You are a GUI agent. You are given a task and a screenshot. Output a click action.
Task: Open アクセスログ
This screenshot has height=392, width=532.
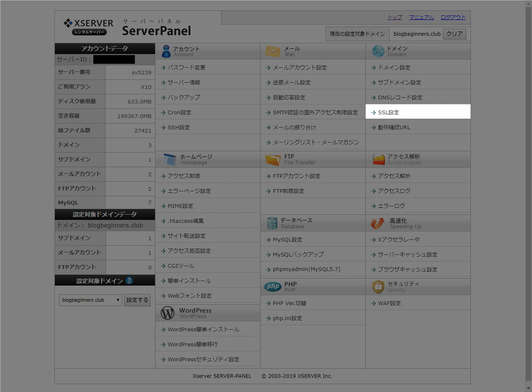coord(394,191)
